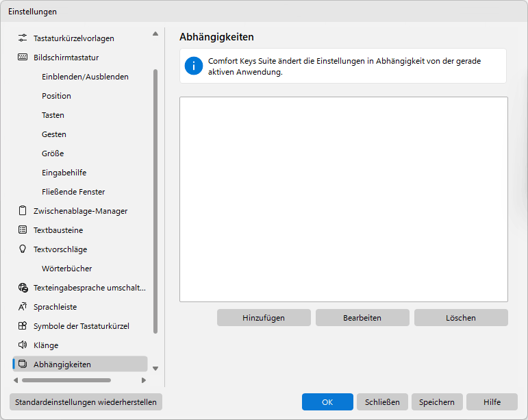Click the Texteingabesprache globe icon
The width and height of the screenshot is (528, 420).
pos(23,288)
